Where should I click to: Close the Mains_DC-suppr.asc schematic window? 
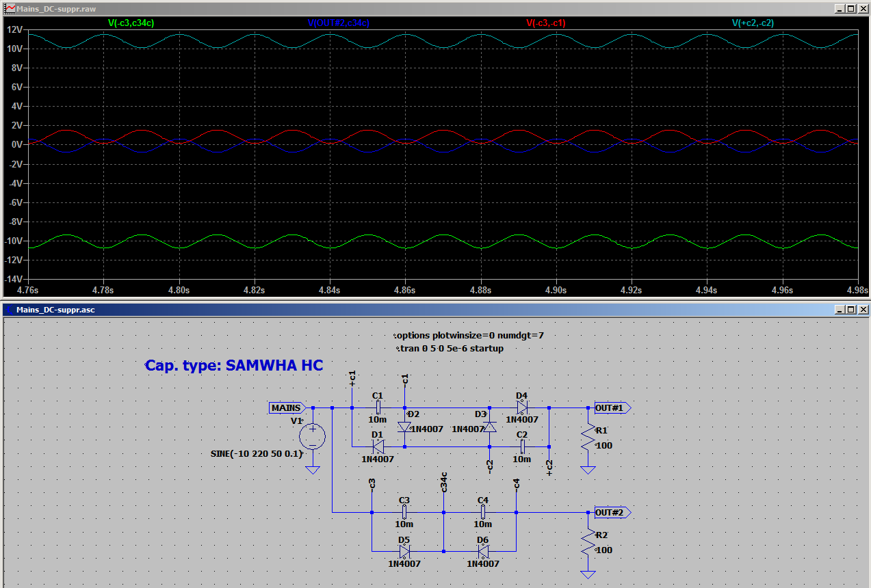tap(862, 309)
